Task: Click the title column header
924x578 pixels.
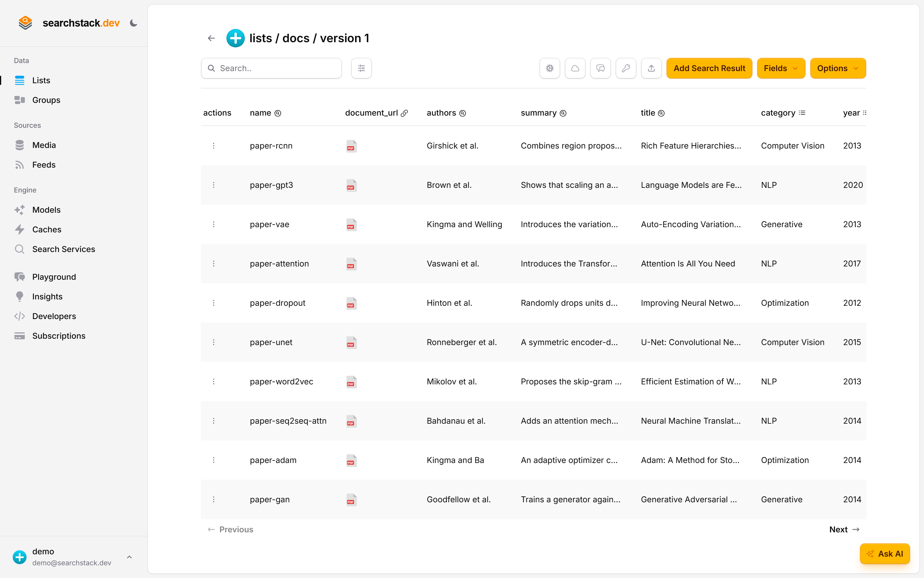Action: click(x=653, y=113)
